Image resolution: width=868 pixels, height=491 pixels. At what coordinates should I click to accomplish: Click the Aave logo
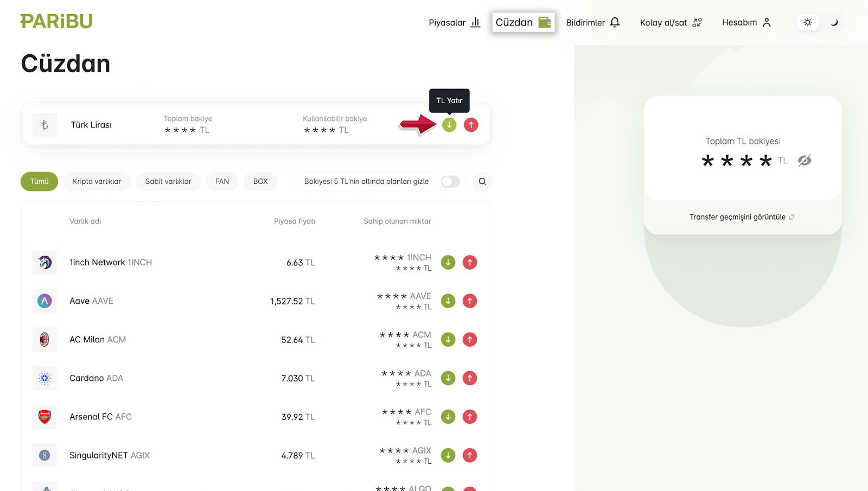tap(44, 301)
